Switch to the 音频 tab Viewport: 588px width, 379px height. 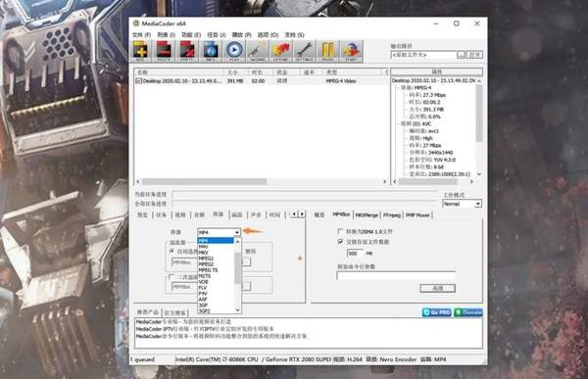tap(199, 214)
